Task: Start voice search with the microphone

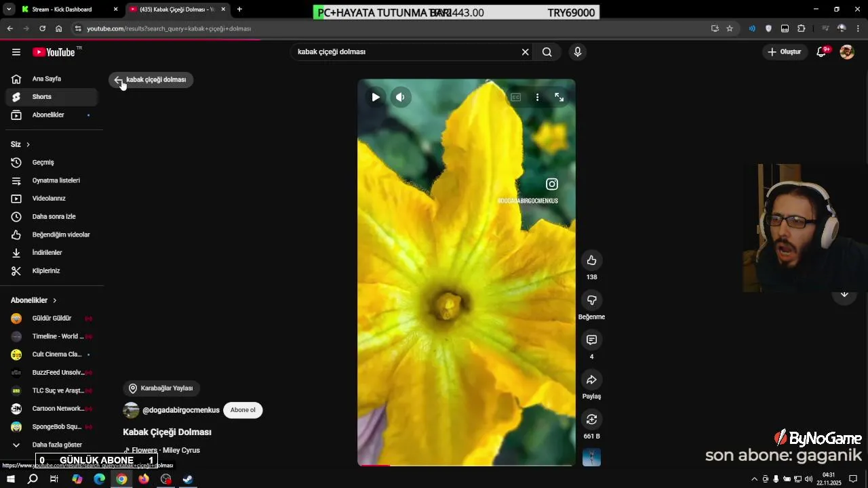Action: point(578,52)
